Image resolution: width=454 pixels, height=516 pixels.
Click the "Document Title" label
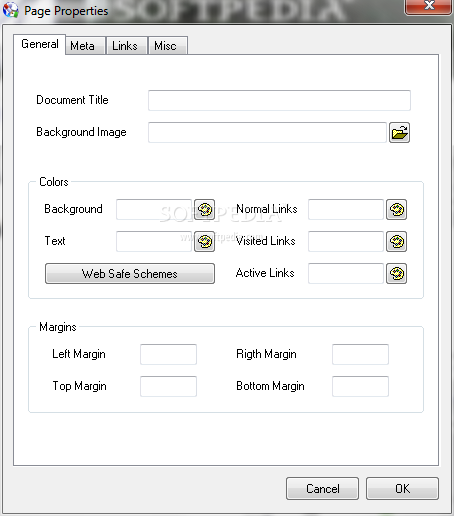[x=72, y=100]
